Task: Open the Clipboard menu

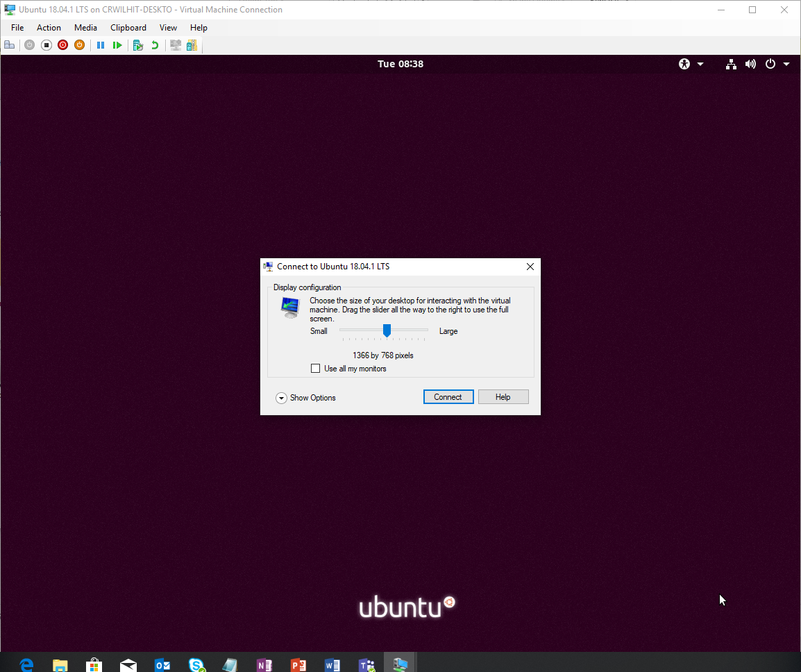Action: pos(128,28)
